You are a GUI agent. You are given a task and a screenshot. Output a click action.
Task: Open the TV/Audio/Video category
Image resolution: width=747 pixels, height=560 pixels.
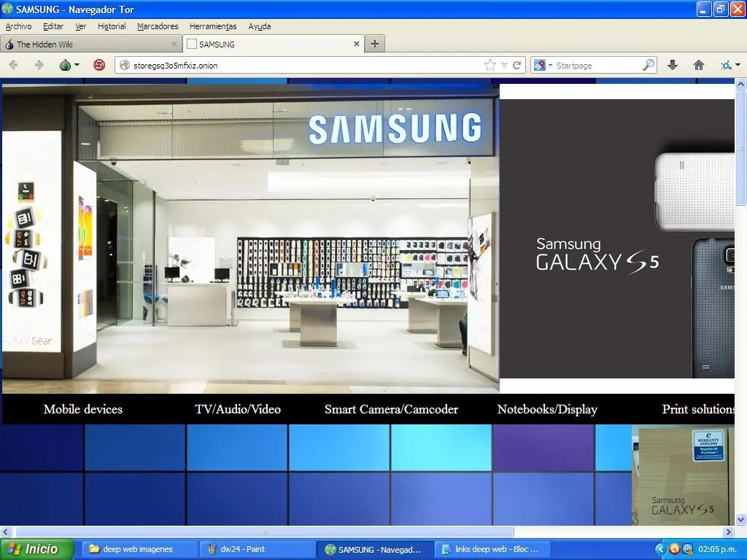click(238, 409)
